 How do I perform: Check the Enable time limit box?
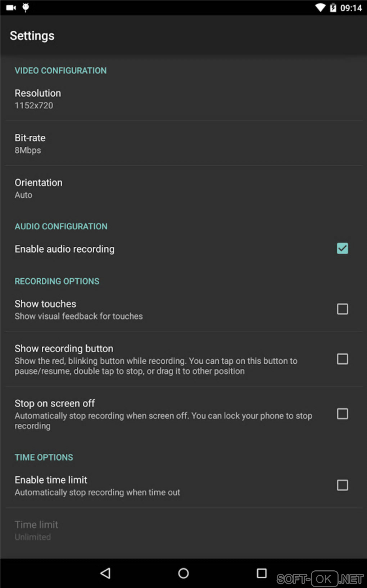342,485
